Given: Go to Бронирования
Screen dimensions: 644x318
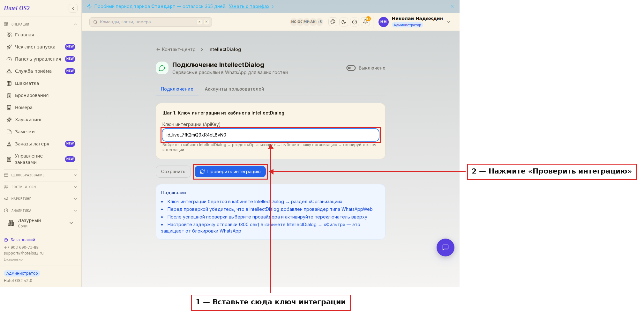Looking at the screenshot, I should [41, 95].
